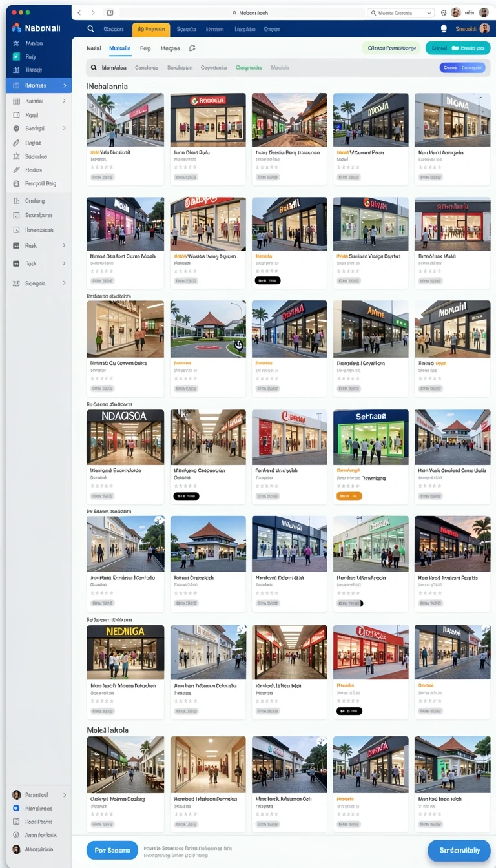
Task: Click the icon beside Seoaalperes in sidebar
Action: click(16, 215)
